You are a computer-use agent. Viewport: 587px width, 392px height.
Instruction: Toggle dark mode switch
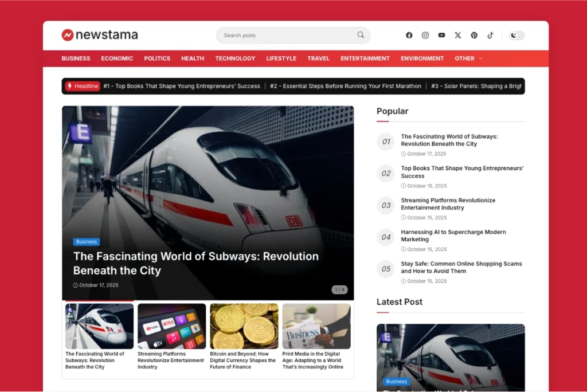(516, 36)
